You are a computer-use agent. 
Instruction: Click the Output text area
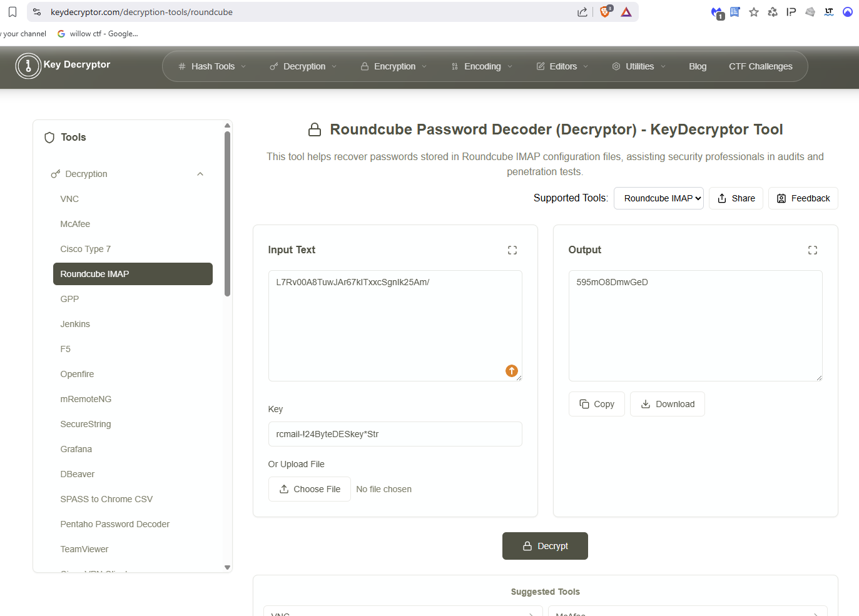(696, 326)
